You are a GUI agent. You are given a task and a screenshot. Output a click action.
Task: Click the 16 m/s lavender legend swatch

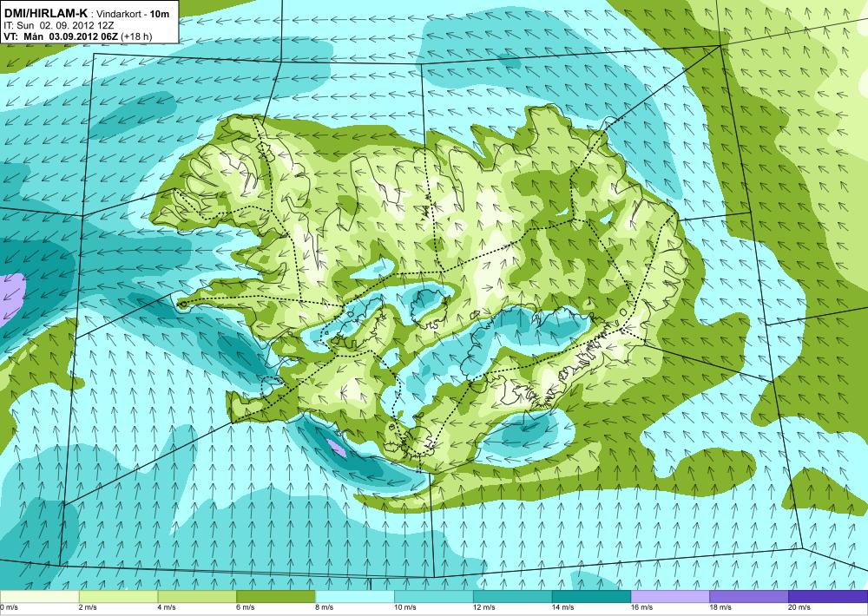click(x=670, y=597)
